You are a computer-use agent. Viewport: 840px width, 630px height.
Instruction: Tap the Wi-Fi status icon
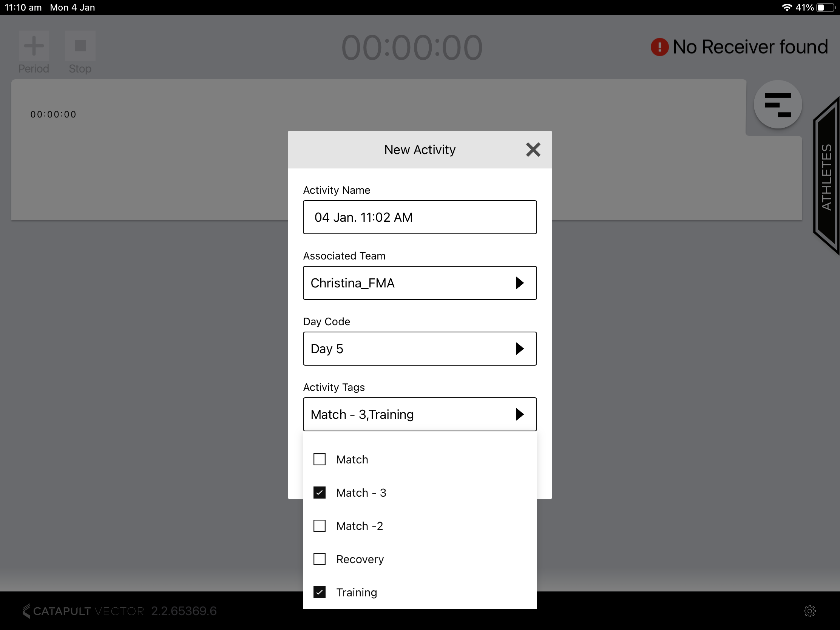(787, 8)
